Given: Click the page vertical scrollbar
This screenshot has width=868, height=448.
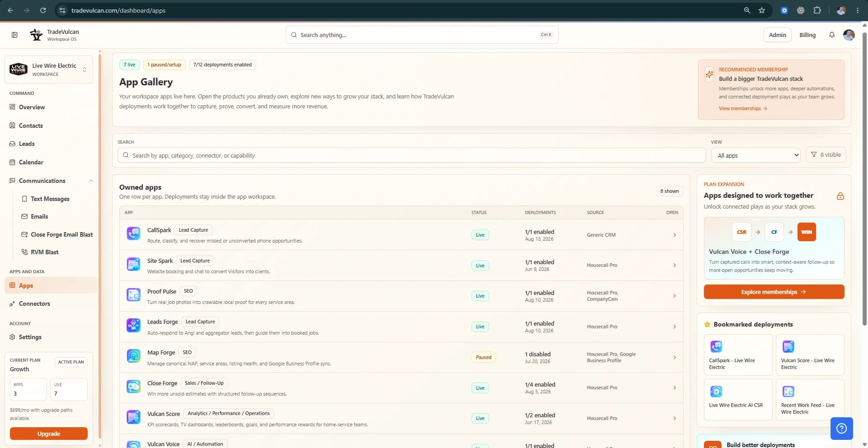Looking at the screenshot, I should coord(864,179).
